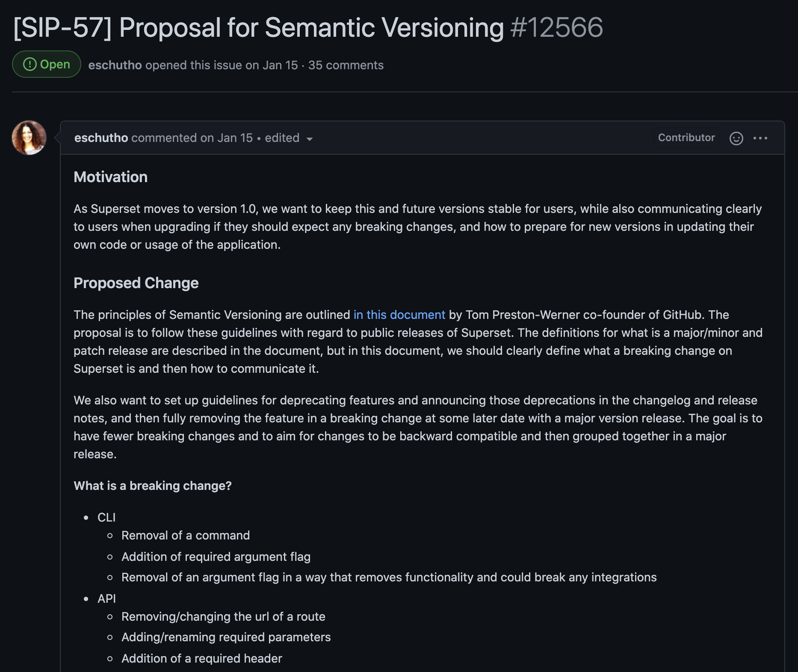Add an emoji reaction via smiley icon
Viewport: 798px width, 672px height.
pos(736,138)
